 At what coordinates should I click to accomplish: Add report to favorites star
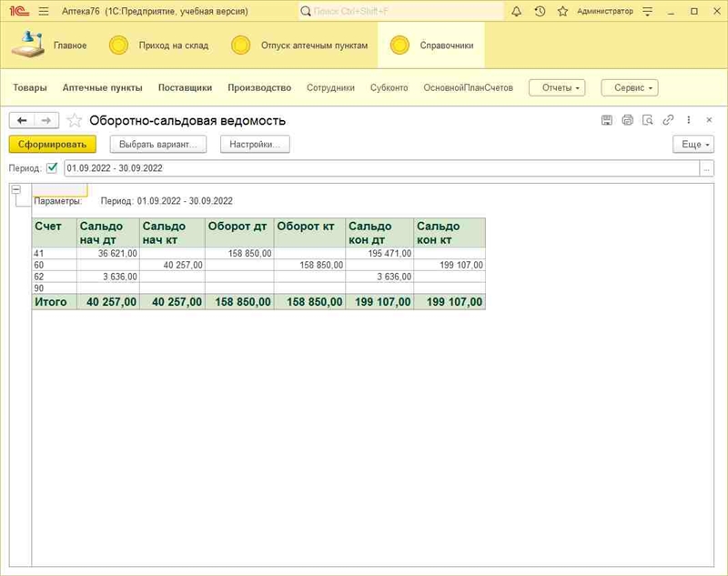pyautogui.click(x=75, y=121)
